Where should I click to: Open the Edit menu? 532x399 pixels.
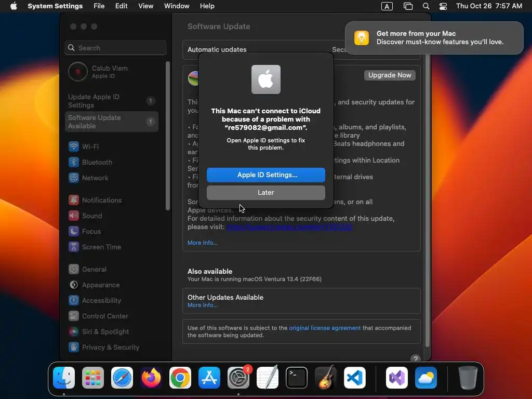121,6
